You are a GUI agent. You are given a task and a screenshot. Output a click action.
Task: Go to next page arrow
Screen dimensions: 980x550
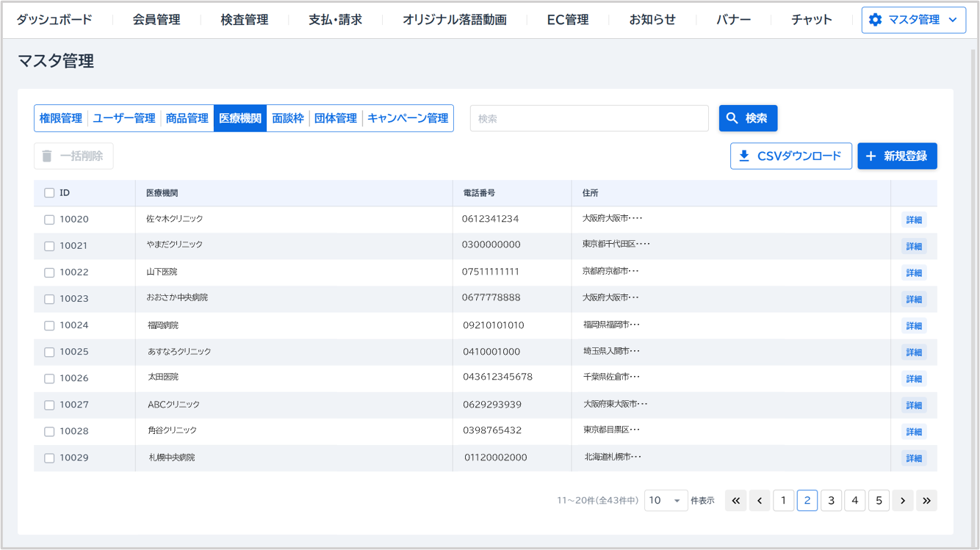click(903, 501)
